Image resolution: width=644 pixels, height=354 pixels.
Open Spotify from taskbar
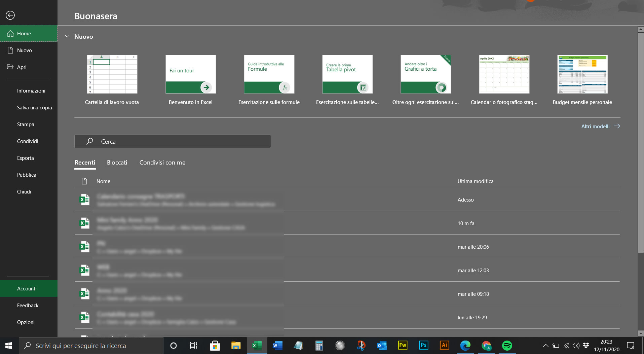[x=507, y=346]
